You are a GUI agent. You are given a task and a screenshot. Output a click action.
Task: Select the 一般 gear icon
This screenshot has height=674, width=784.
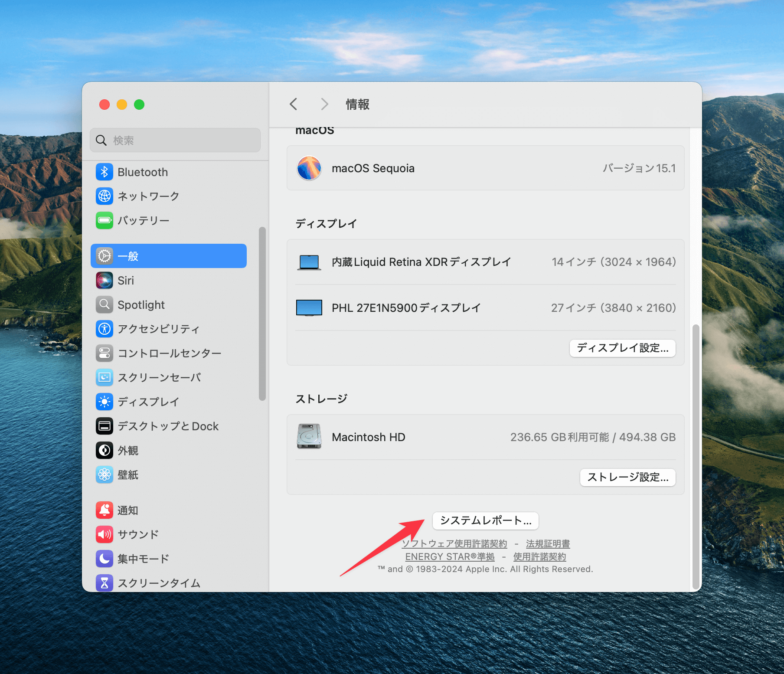point(104,256)
